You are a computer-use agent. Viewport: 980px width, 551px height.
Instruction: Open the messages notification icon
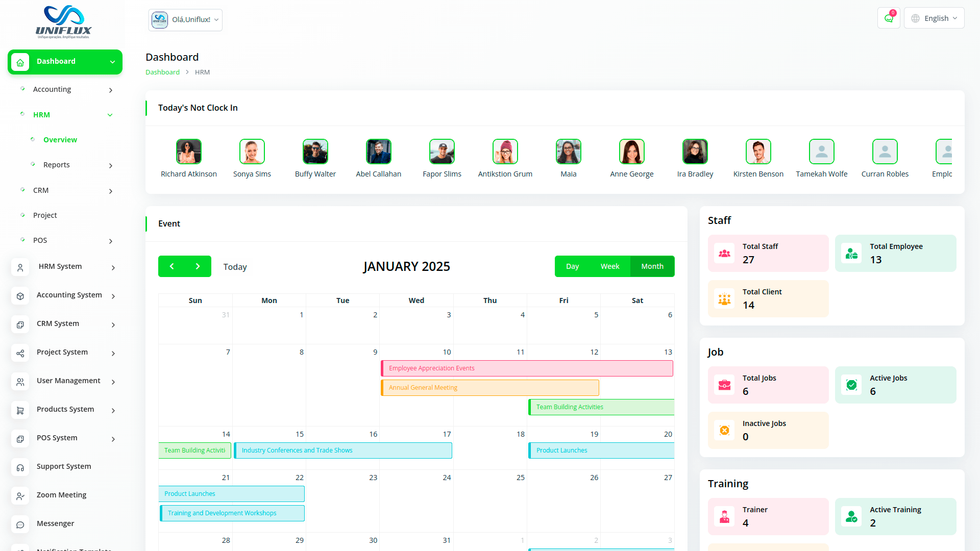pyautogui.click(x=889, y=18)
